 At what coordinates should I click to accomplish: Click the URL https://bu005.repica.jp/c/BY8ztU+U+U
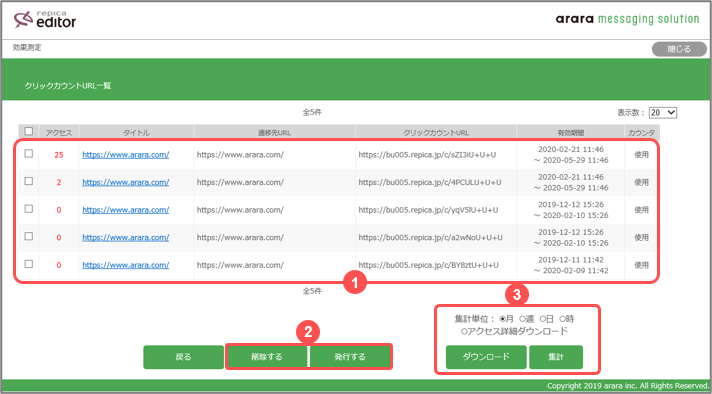428,265
